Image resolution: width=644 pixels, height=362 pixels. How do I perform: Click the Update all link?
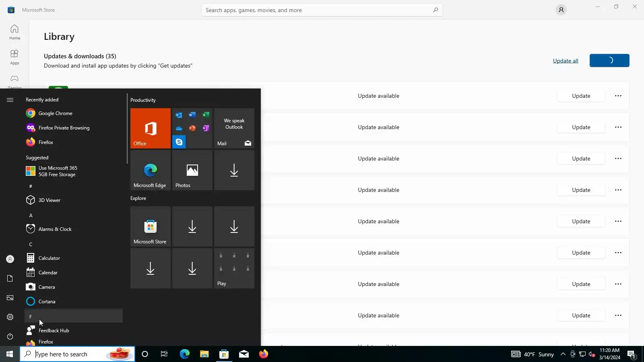coord(566,61)
